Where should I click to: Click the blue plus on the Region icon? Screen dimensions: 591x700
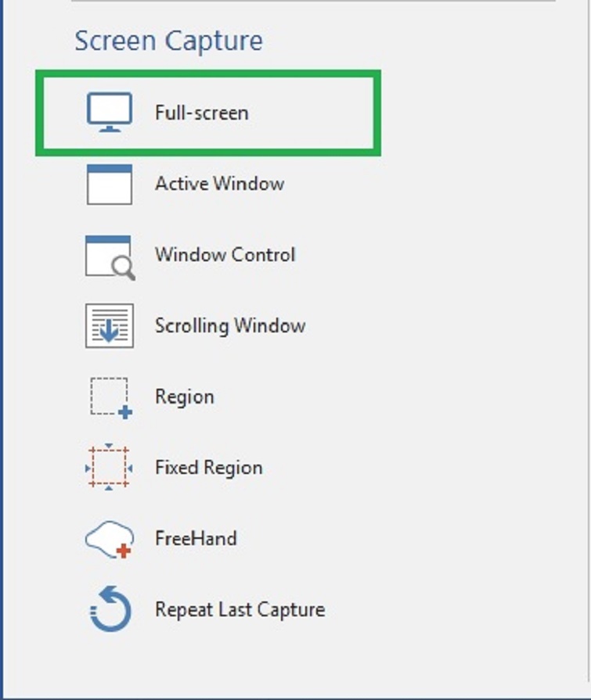click(x=124, y=411)
